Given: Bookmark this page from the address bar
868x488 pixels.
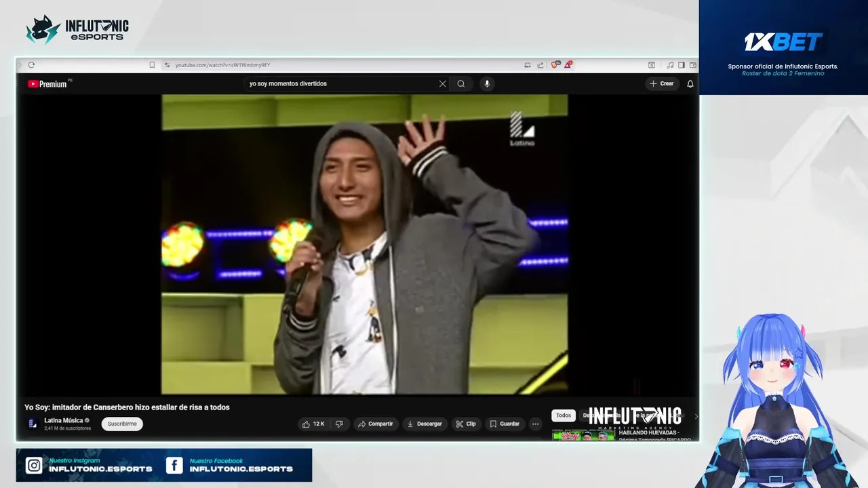Looking at the screenshot, I should pyautogui.click(x=152, y=65).
